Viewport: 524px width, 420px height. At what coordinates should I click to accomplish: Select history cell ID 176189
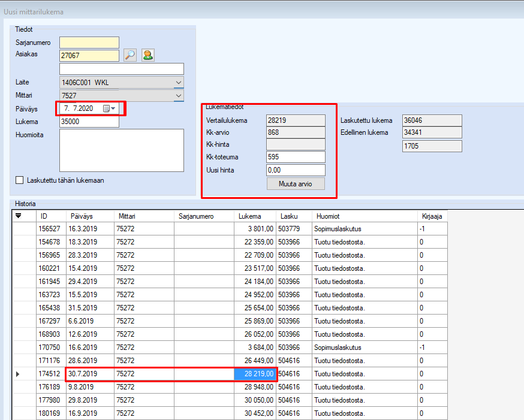click(x=51, y=387)
